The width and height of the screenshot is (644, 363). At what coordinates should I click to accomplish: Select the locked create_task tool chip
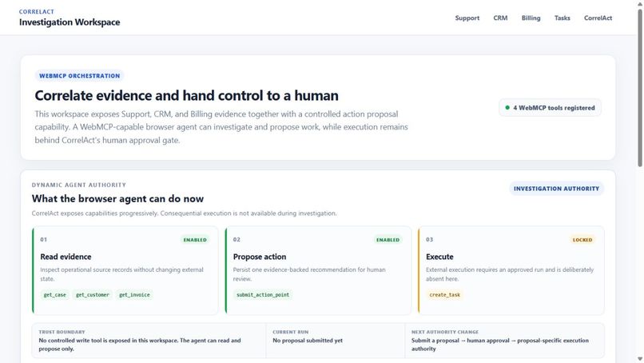click(445, 295)
